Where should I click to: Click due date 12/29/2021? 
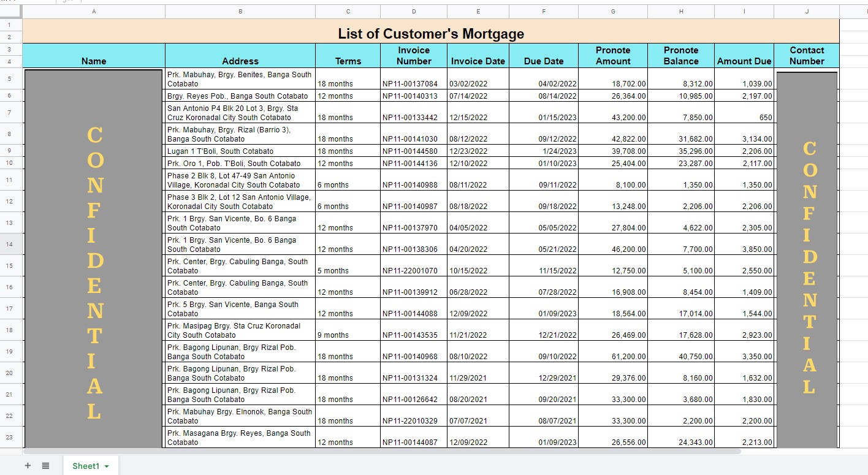(x=544, y=373)
